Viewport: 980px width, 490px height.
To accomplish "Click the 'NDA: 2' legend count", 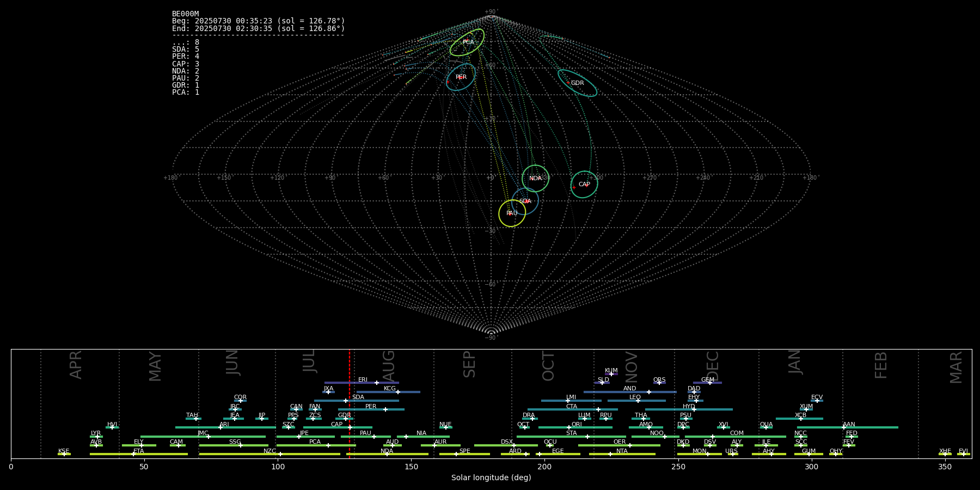I will coord(186,71).
